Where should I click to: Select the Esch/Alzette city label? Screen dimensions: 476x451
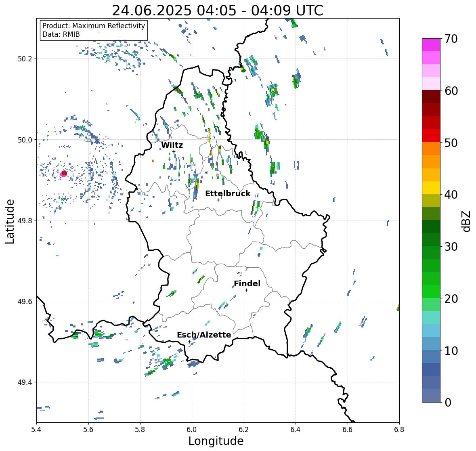pyautogui.click(x=204, y=335)
